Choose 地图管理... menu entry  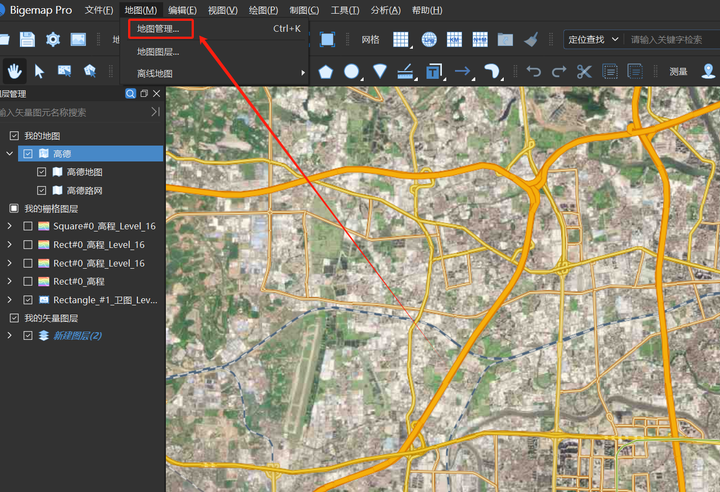[158, 29]
